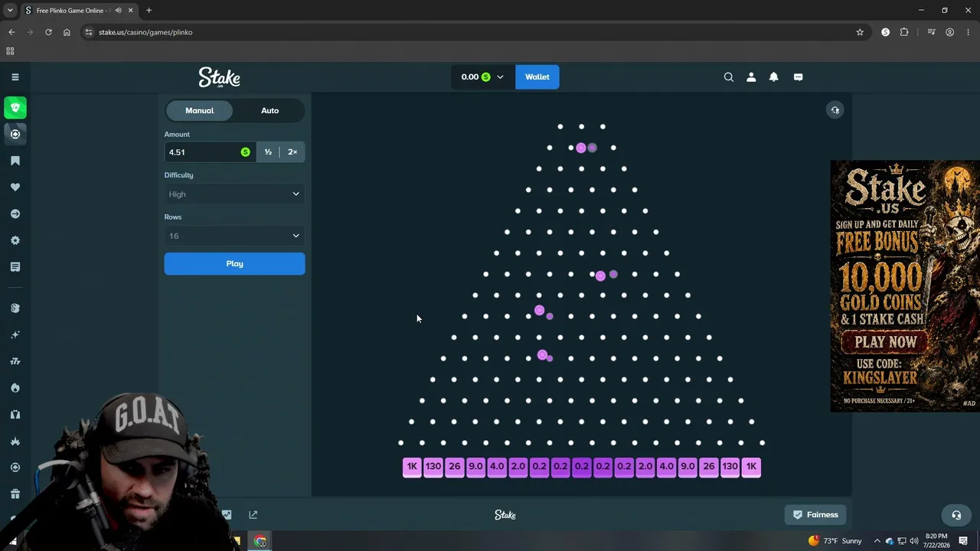Click the icon at the board's top-right corner
Viewport: 980px width, 551px height.
835,110
